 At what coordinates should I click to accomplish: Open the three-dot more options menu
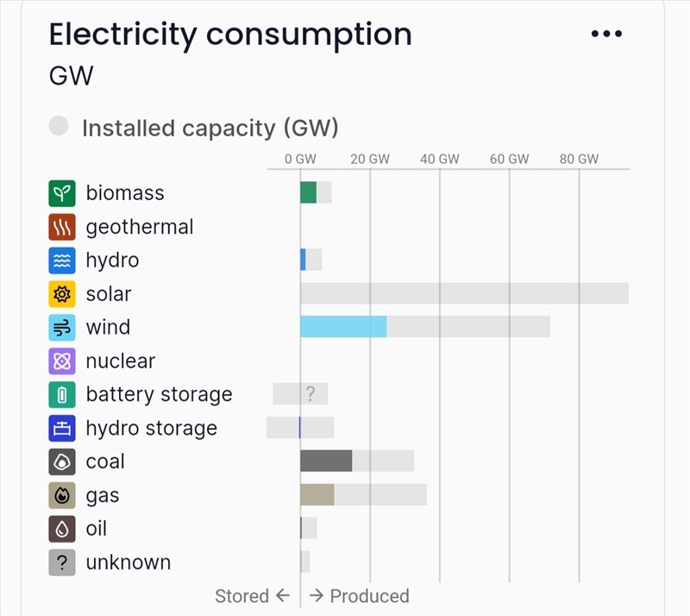coord(607,34)
